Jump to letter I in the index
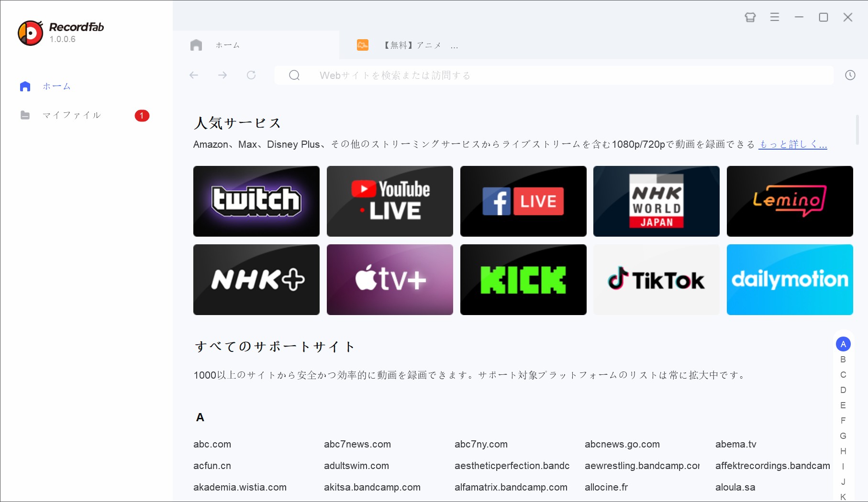This screenshot has width=868, height=502. pyautogui.click(x=843, y=467)
